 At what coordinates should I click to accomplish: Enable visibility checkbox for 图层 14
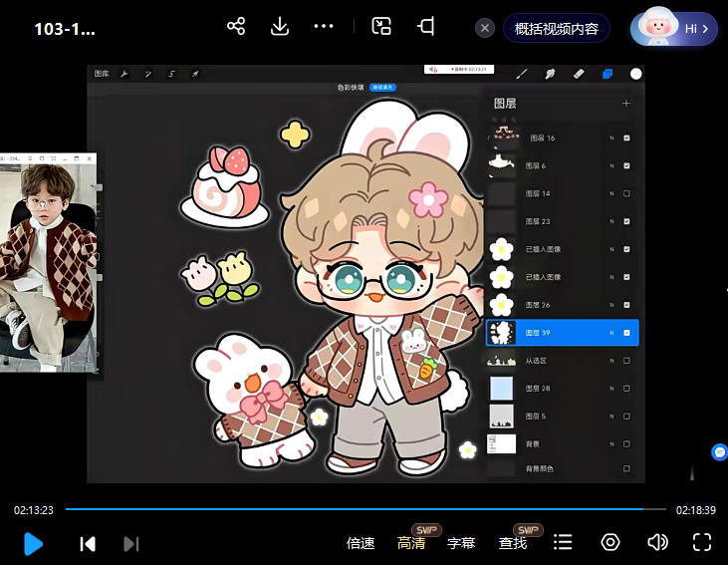click(x=626, y=193)
